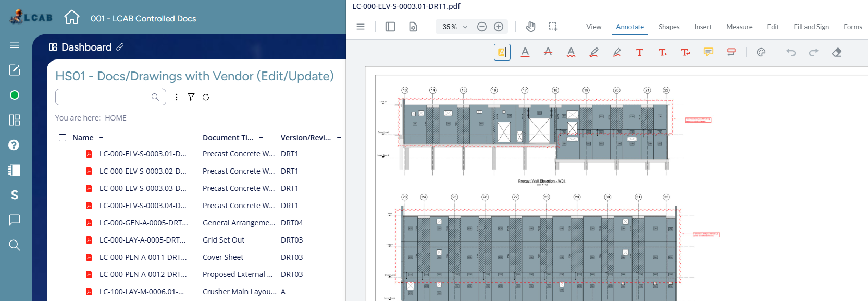The width and height of the screenshot is (868, 301).
Task: Select the eraser tool
Action: click(837, 52)
